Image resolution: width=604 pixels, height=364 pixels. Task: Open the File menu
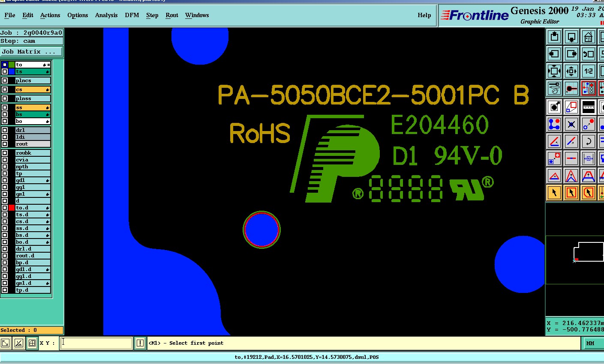(9, 15)
